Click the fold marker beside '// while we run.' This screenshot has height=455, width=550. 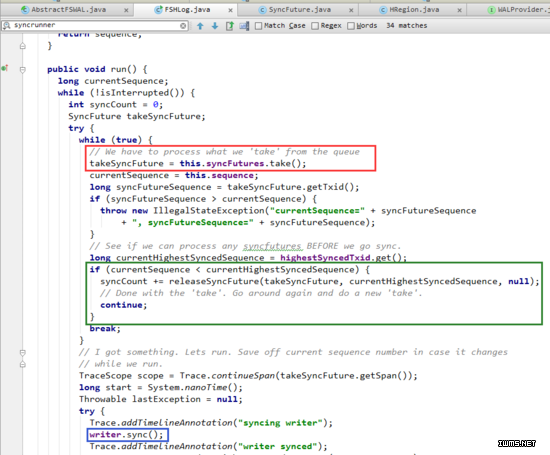[22, 364]
